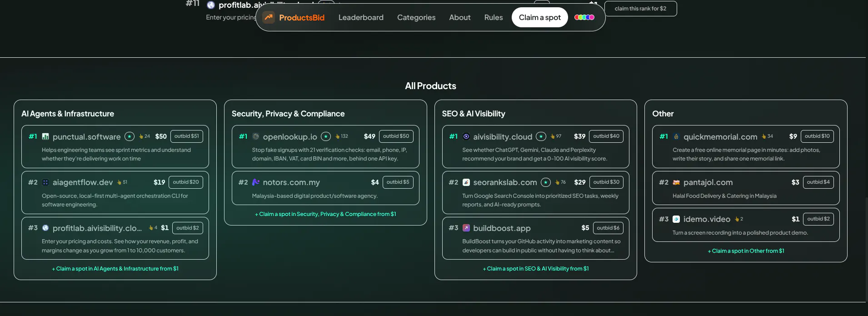This screenshot has width=868, height=316.
Task: Click the notors.com.my favicon icon
Action: click(x=256, y=182)
